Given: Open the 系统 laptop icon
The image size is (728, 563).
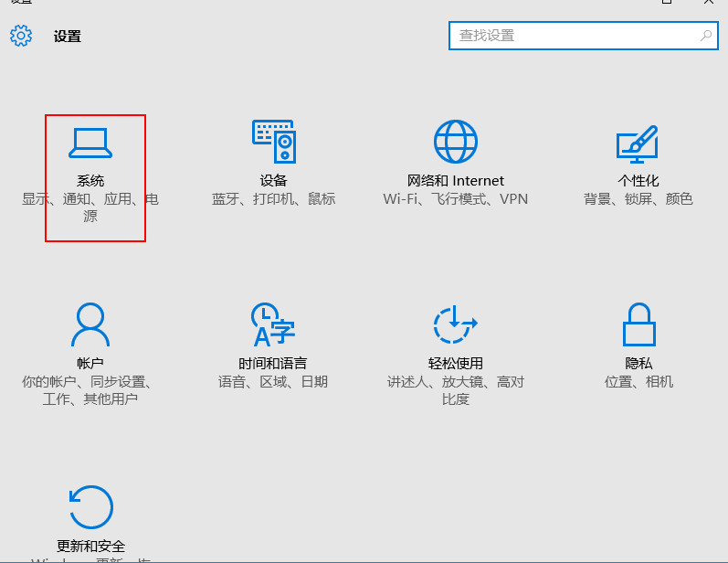Looking at the screenshot, I should 90,143.
